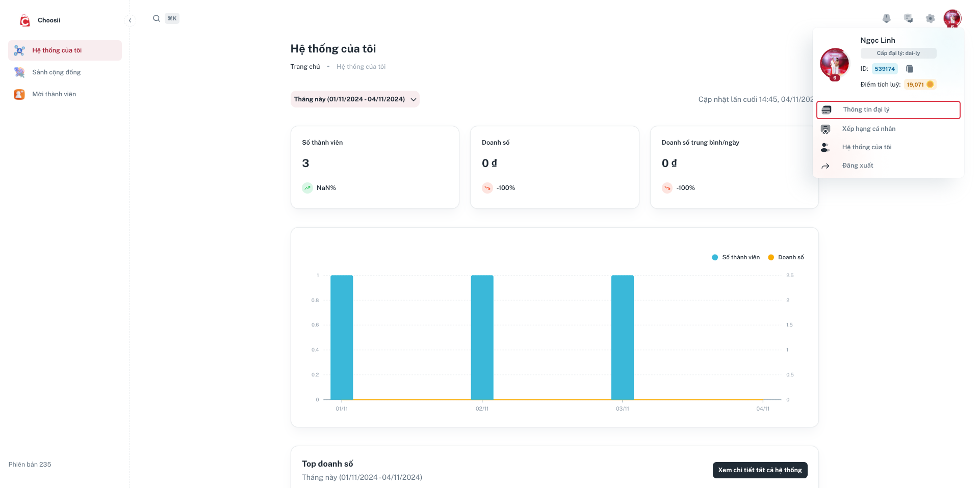Image resolution: width=980 pixels, height=488 pixels.
Task: Click the accumulated points coin icon
Action: pos(930,85)
